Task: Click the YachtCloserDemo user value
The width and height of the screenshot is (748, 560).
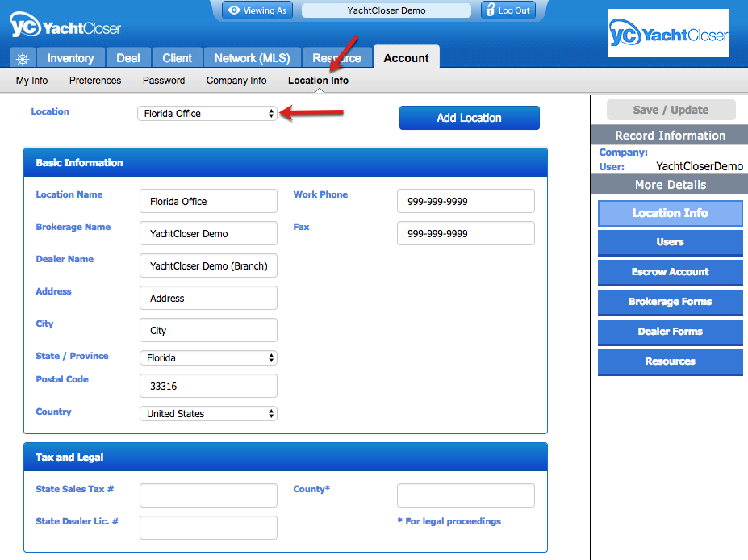Action: click(700, 166)
